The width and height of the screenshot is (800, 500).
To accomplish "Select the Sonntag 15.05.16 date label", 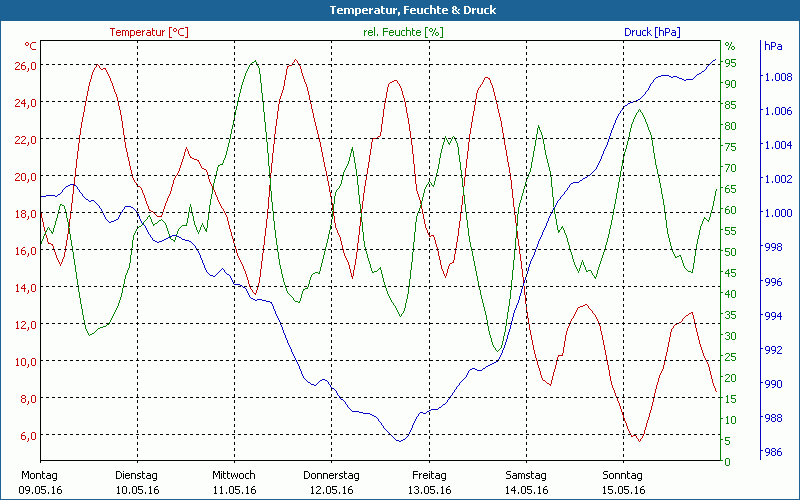I will (623, 482).
